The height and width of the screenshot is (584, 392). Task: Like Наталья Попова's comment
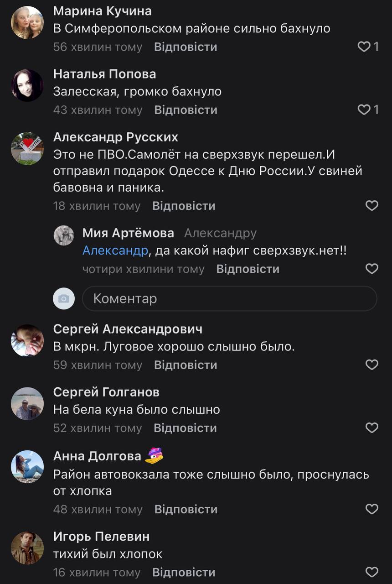[x=364, y=110]
